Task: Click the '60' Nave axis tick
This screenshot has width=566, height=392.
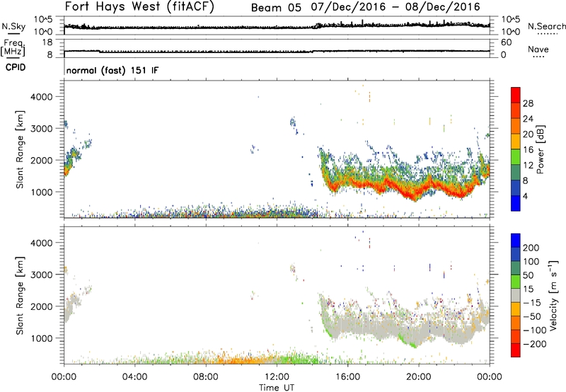Action: pyautogui.click(x=507, y=42)
